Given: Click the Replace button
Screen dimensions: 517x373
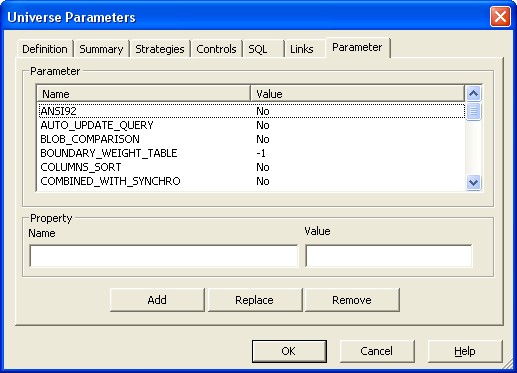Looking at the screenshot, I should (254, 300).
